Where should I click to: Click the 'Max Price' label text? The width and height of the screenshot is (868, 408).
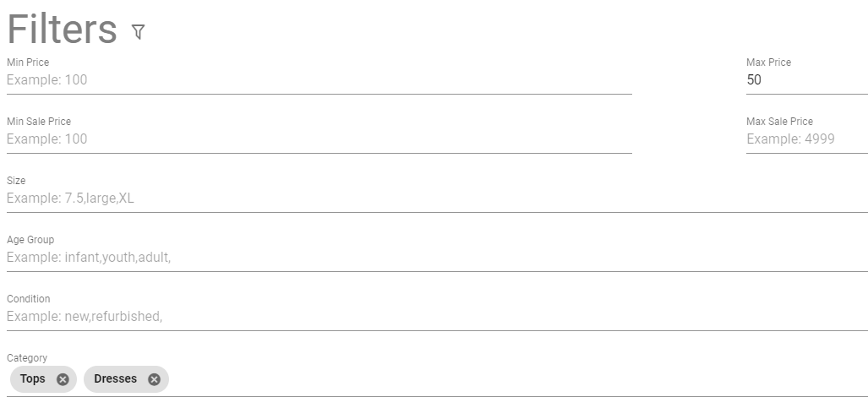tap(768, 63)
